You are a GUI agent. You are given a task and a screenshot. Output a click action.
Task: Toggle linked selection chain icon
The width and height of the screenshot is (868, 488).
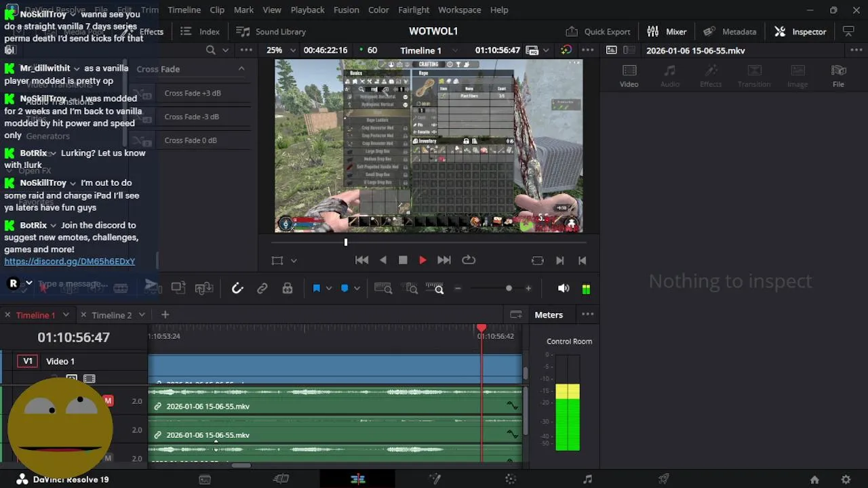click(262, 289)
